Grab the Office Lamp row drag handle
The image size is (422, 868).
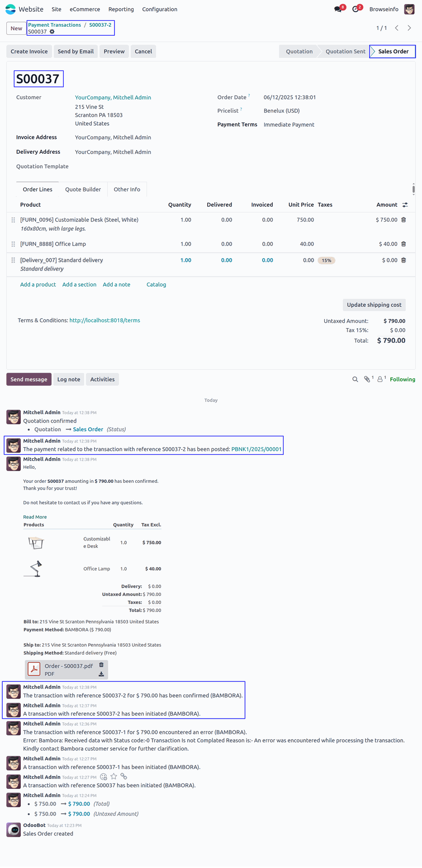pos(13,244)
